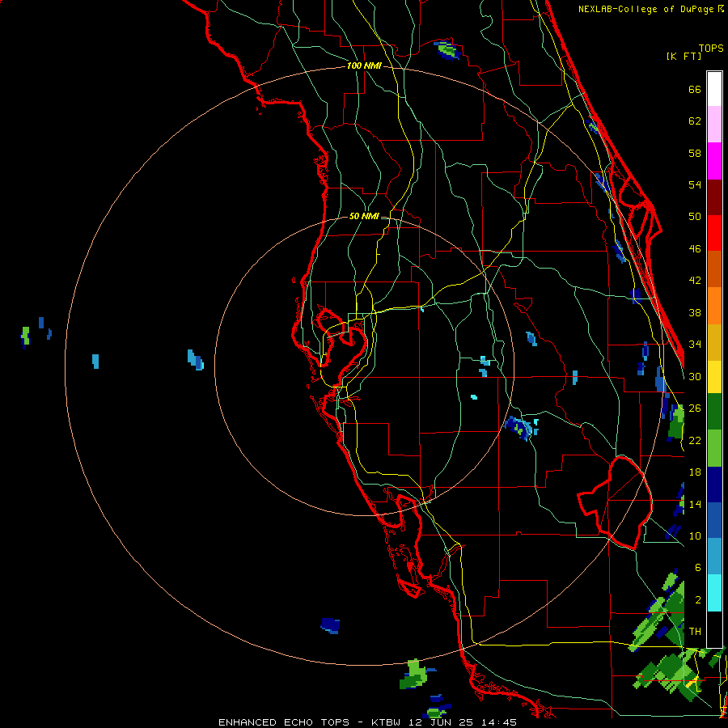728x728 pixels.
Task: Pick the bright orange swatch beside the 38 label
Action: pos(714,306)
